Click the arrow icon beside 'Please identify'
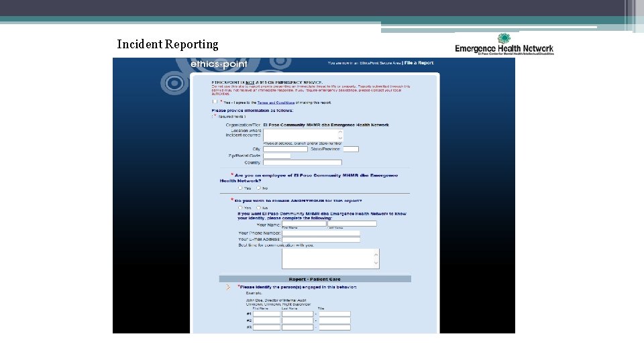Viewport: 644px width, 362px height. click(x=228, y=288)
